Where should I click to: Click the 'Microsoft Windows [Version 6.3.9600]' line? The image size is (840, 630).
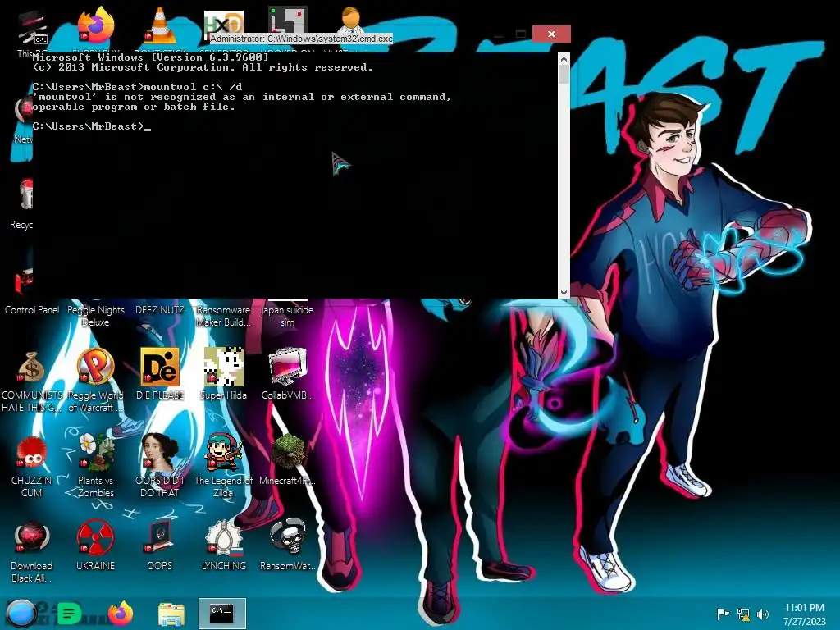click(151, 57)
